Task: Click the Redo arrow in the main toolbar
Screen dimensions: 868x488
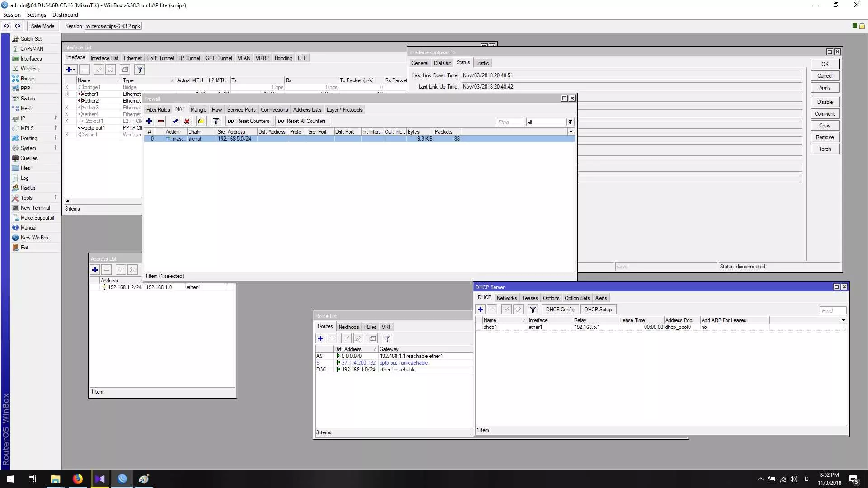Action: click(x=18, y=26)
